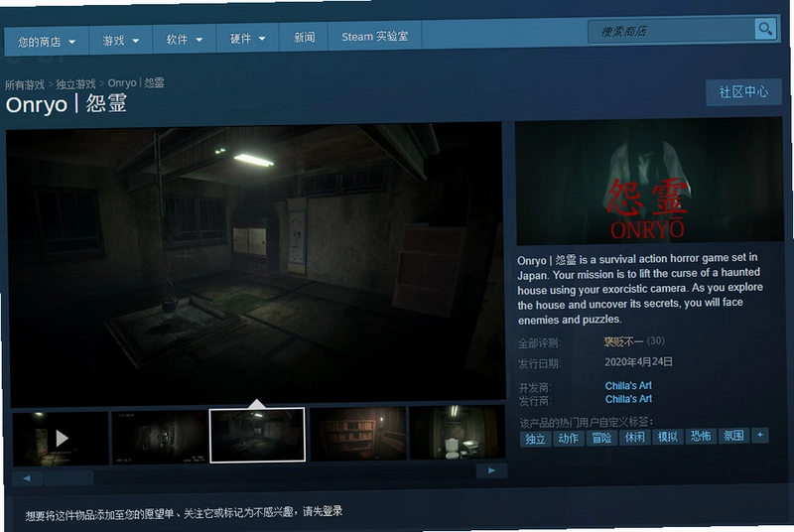Select the 动作 tag
Screen dimensions: 794x532
click(x=568, y=439)
